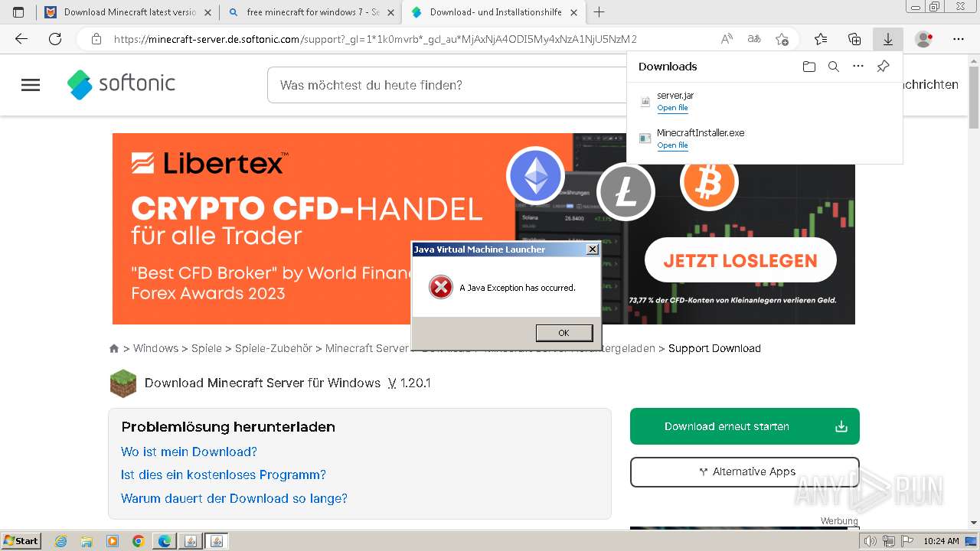Open the Downloads folder icon

pyautogui.click(x=809, y=67)
